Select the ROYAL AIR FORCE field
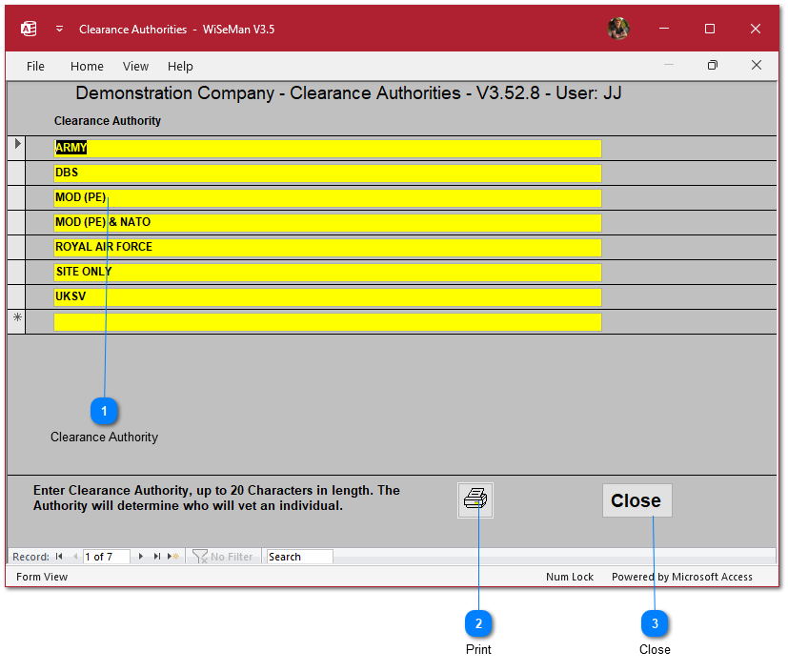788x672 pixels. pos(327,247)
